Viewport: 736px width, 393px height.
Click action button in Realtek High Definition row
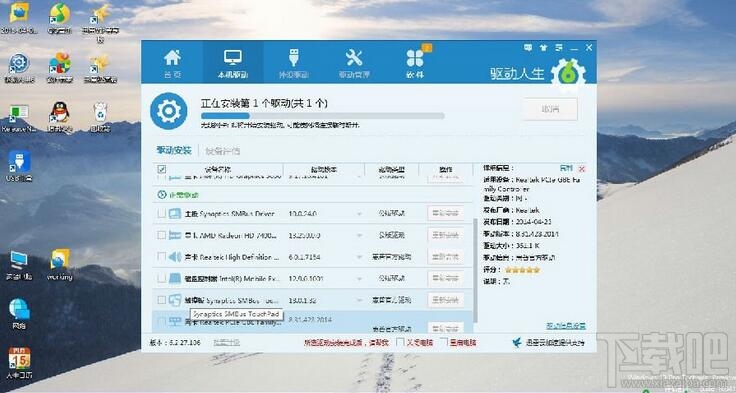[x=445, y=257]
